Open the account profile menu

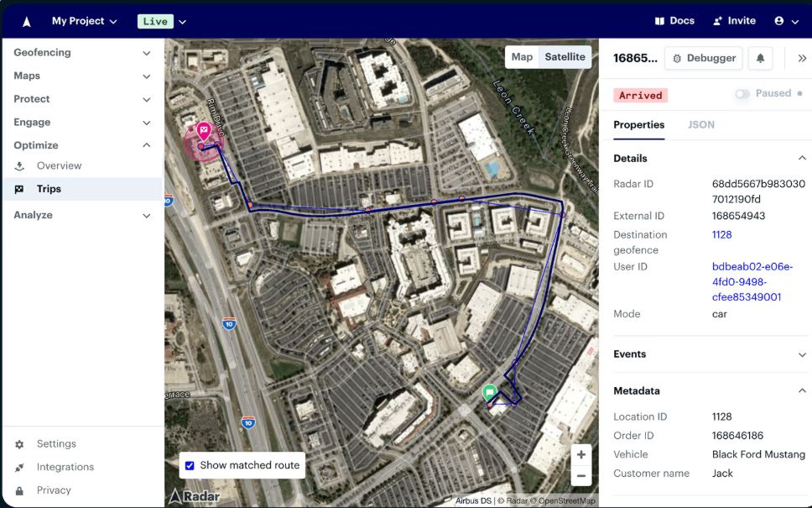[x=786, y=21]
